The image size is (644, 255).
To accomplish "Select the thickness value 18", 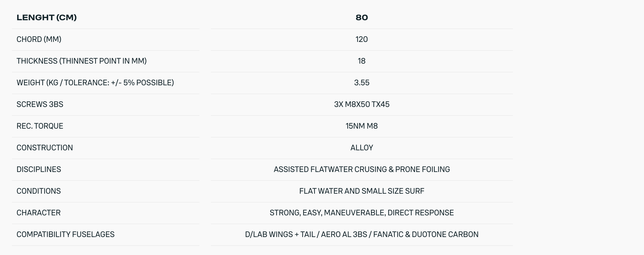I will pyautogui.click(x=362, y=61).
